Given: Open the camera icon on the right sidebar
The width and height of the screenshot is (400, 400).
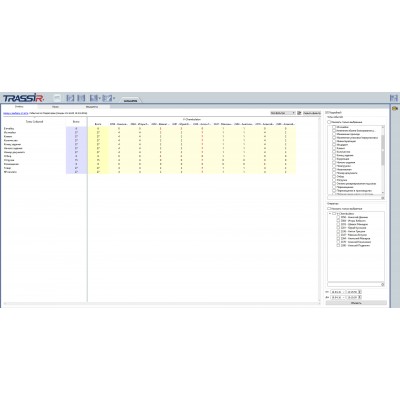Looking at the screenshot, I should click(395, 108).
